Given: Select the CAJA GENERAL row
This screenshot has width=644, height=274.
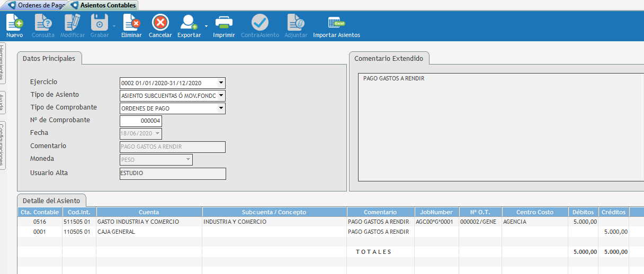Looking at the screenshot, I should [115, 232].
